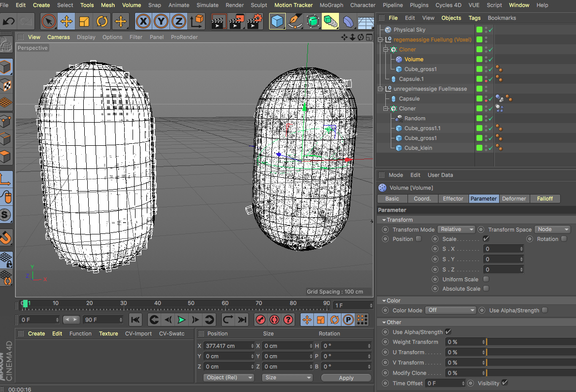Viewport: 576px width, 392px height.
Task: Click the Apply button in coordinates panel
Action: (x=346, y=378)
